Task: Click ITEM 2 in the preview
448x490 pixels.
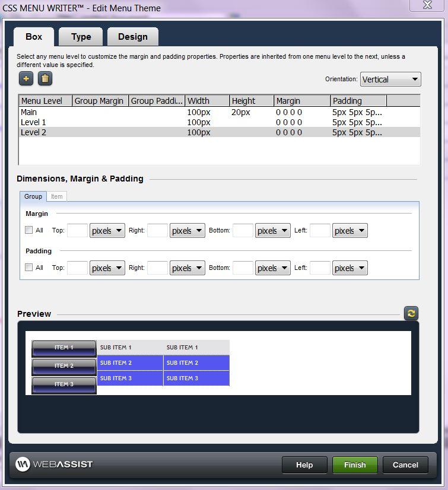Action: (x=63, y=367)
